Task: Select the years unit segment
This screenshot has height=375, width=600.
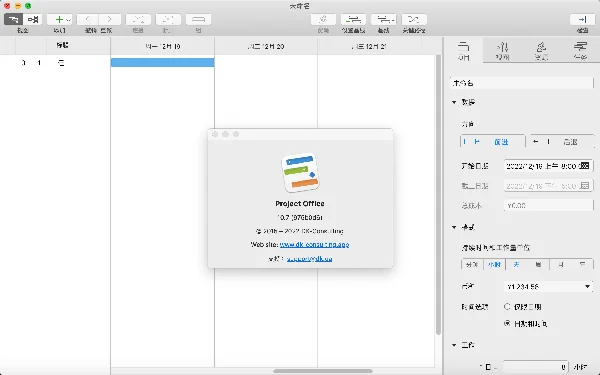Action: coord(582,265)
